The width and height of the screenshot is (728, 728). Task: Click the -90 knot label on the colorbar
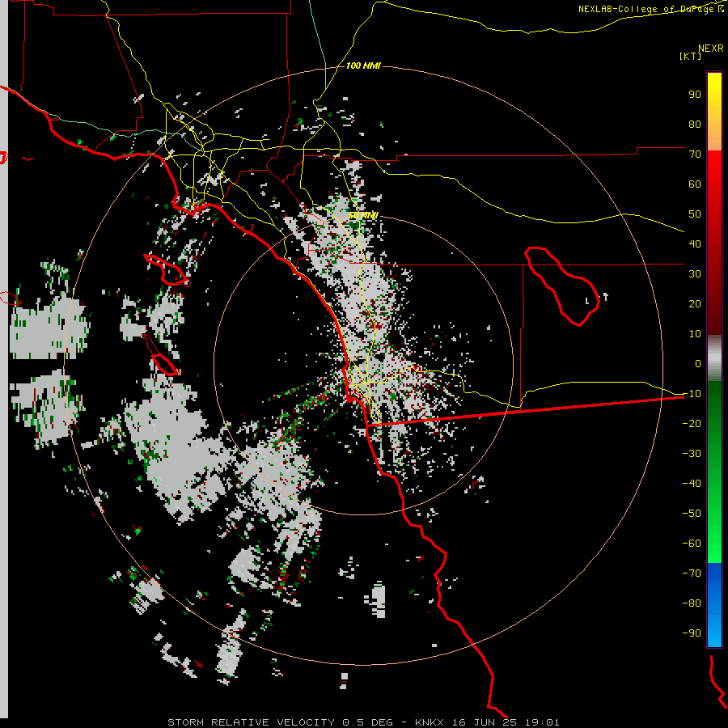(x=692, y=633)
